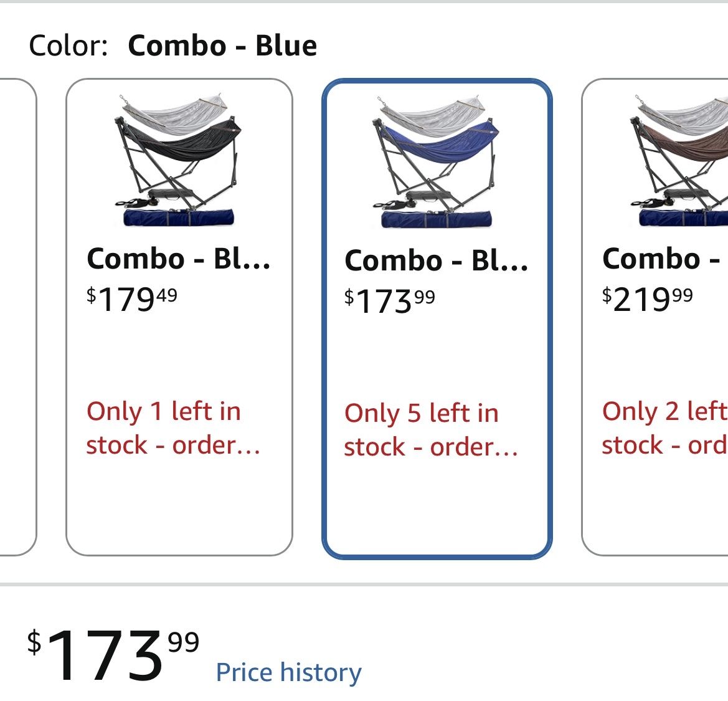728x701 pixels.
Task: Select the blue hammock combo image
Action: point(436,161)
